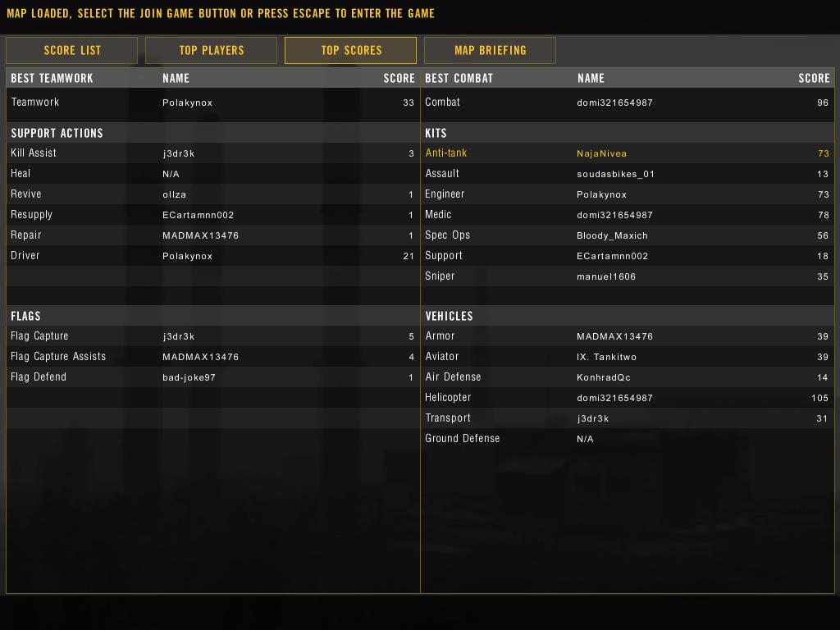Select the Ground Defense row label
The height and width of the screenshot is (630, 840).
[462, 439]
